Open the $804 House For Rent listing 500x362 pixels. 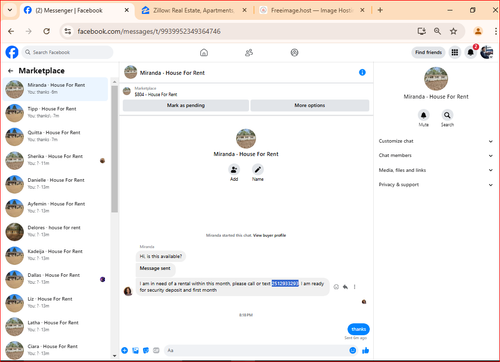pyautogui.click(x=156, y=94)
